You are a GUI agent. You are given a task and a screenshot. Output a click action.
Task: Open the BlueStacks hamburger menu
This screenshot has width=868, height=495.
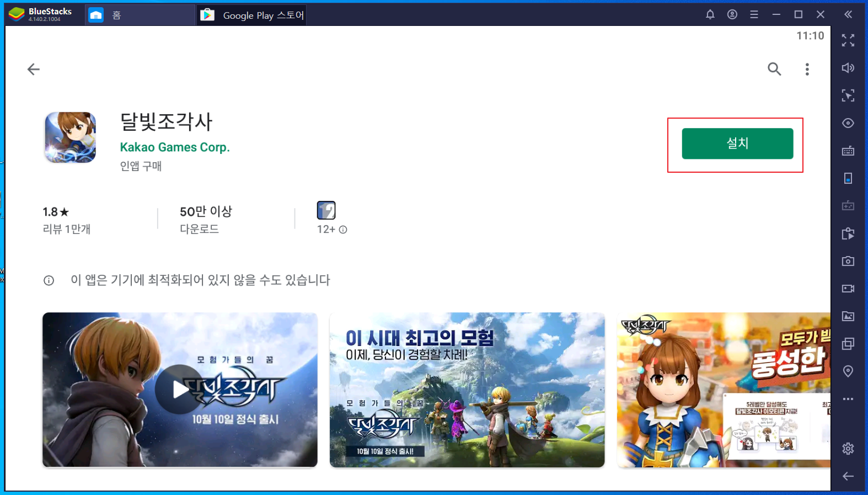point(754,14)
